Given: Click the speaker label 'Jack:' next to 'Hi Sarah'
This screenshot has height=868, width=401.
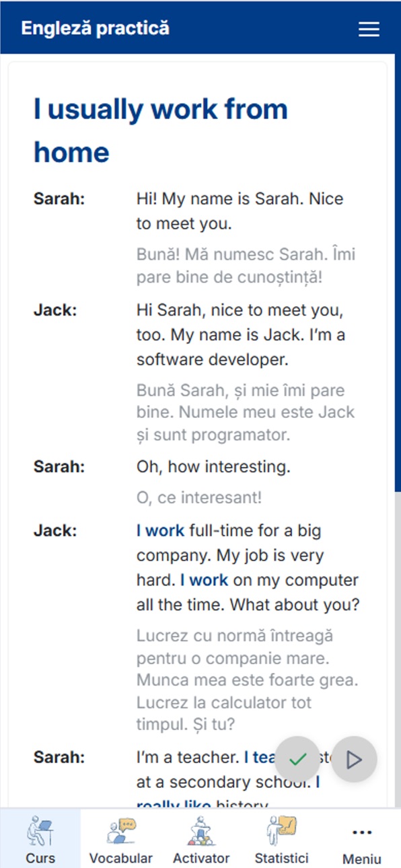Looking at the screenshot, I should click(x=55, y=310).
